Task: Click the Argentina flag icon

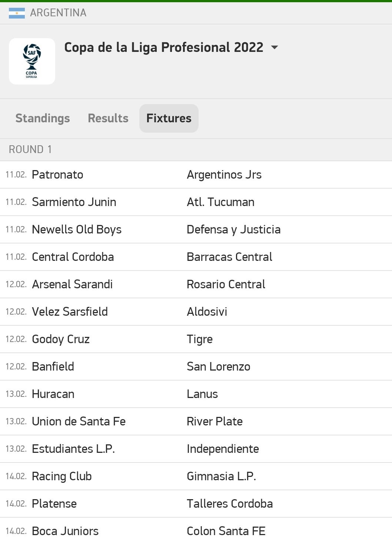Action: click(x=17, y=13)
